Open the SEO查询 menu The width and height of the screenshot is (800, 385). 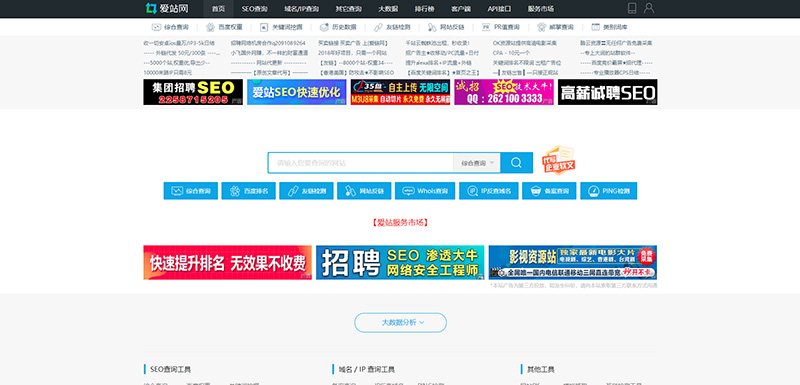[x=255, y=9]
